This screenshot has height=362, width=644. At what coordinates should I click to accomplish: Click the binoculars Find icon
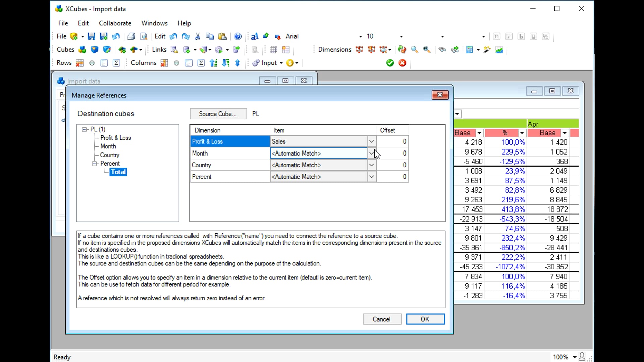[x=442, y=50]
